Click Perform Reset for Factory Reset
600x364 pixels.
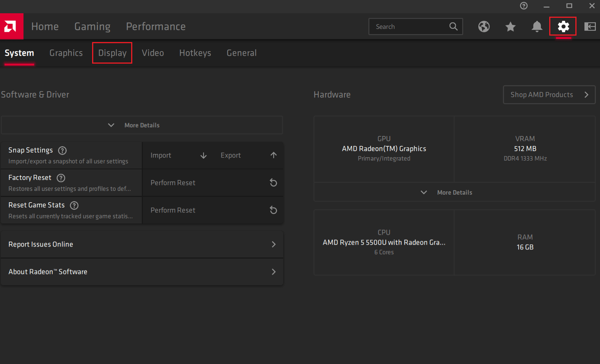(x=213, y=183)
